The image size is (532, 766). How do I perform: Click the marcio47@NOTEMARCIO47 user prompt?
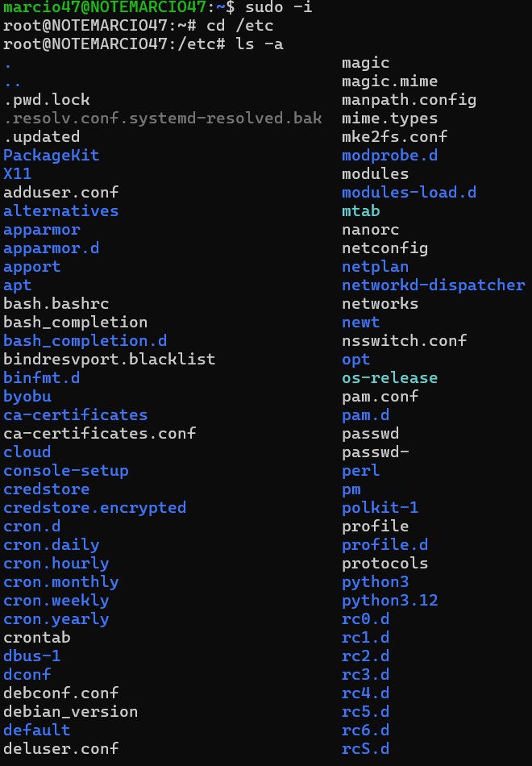104,7
